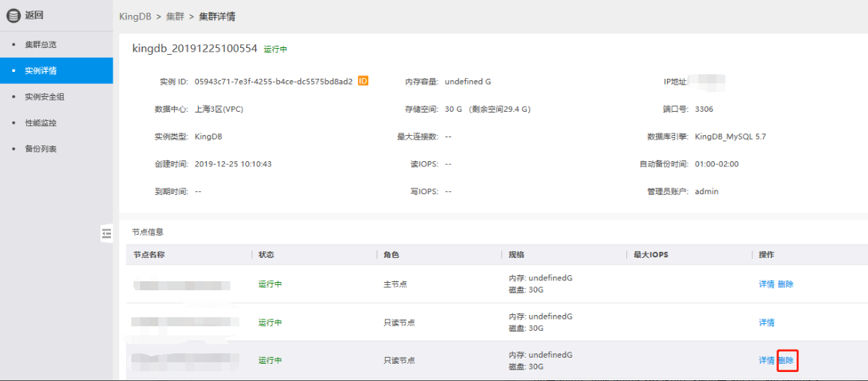This screenshot has width=868, height=381.
Task: Select the 实例详情 sidebar item
Action: (41, 70)
